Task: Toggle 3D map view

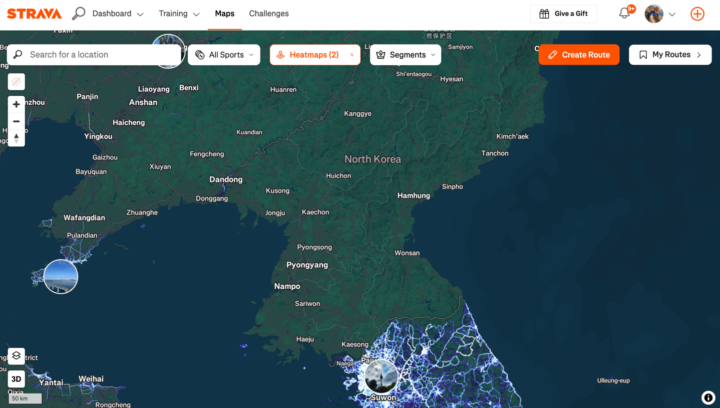Action: [x=16, y=379]
